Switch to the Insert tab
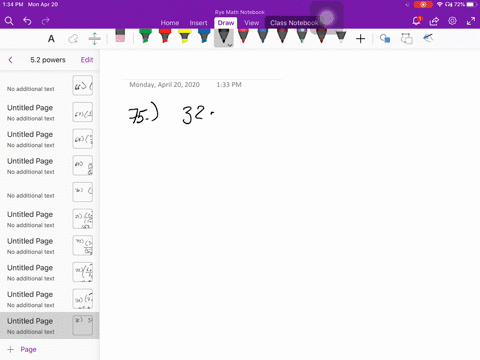 [x=198, y=23]
